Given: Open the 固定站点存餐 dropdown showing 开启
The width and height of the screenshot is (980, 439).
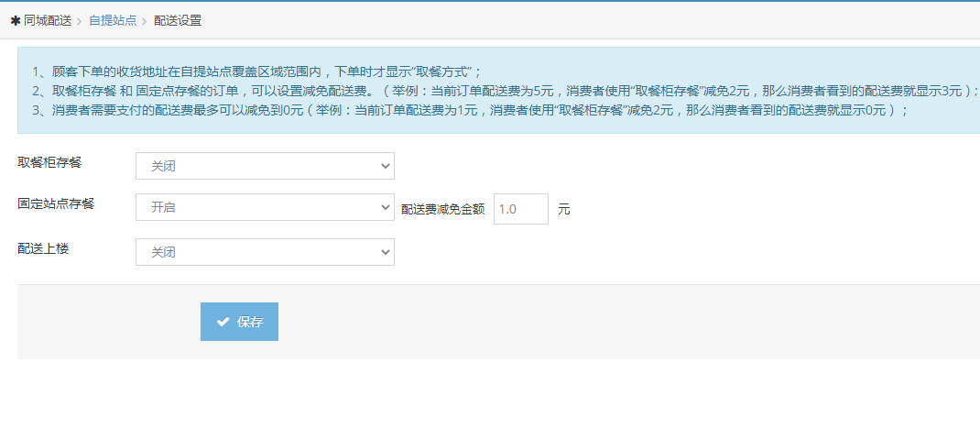Looking at the screenshot, I should tap(265, 208).
